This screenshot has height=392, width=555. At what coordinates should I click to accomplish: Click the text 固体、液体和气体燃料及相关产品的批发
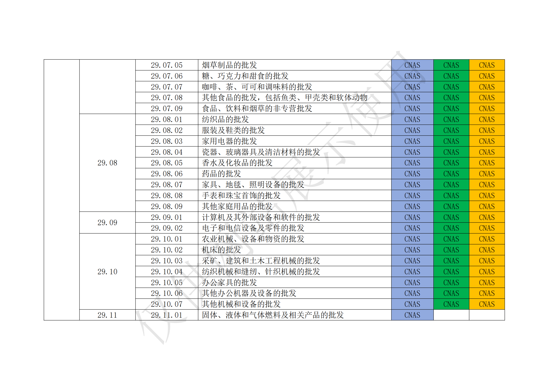point(273,315)
